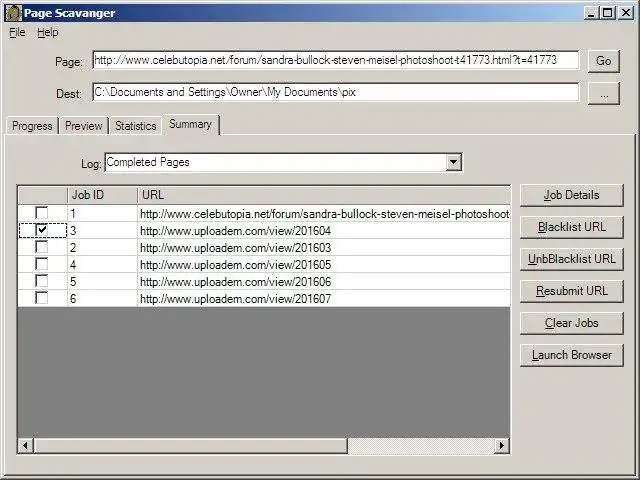Select the Summary tab
This screenshot has height=480, width=640.
pos(191,124)
